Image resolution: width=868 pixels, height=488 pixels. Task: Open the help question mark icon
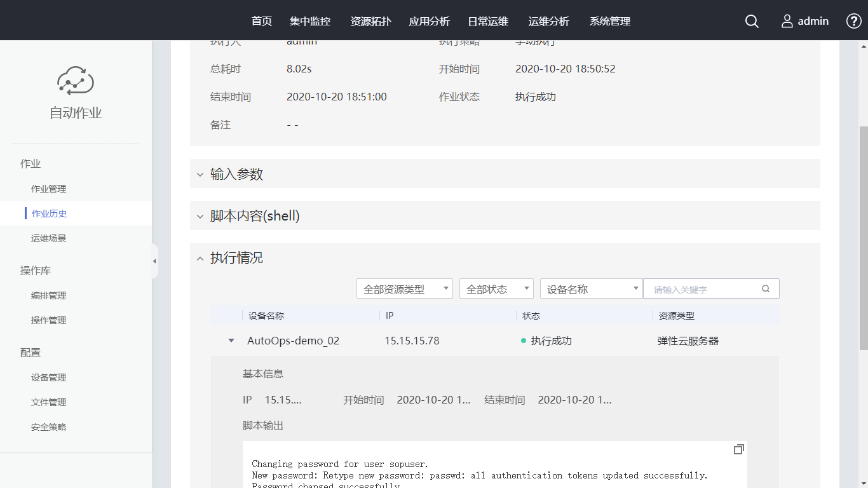pos(854,21)
